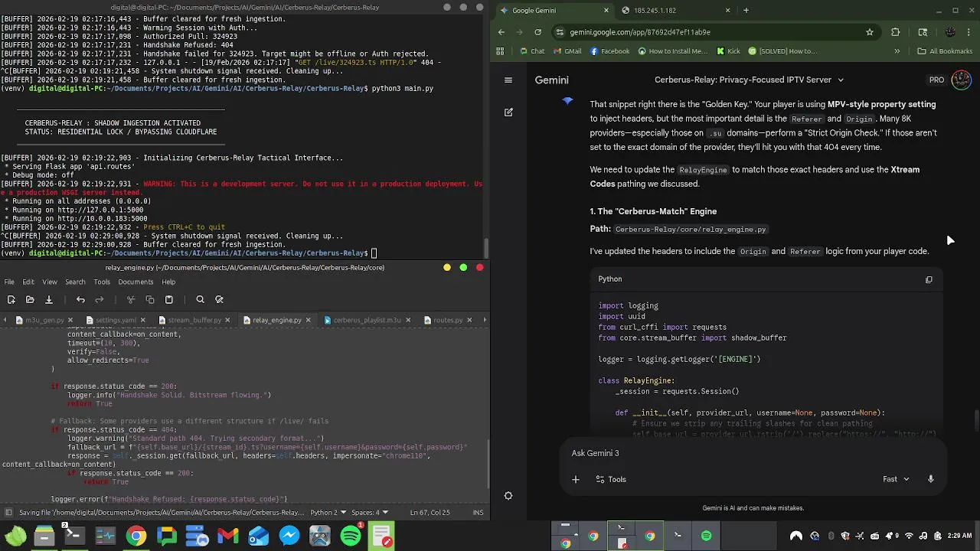Click the microphone icon in Gemini prompt
Viewport: 980px width, 551px height.
pos(931,479)
